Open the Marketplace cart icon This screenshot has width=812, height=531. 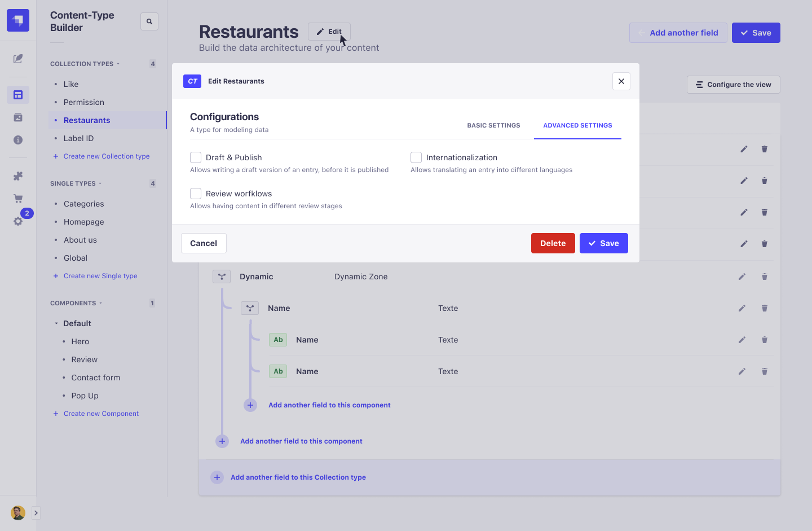(17, 198)
